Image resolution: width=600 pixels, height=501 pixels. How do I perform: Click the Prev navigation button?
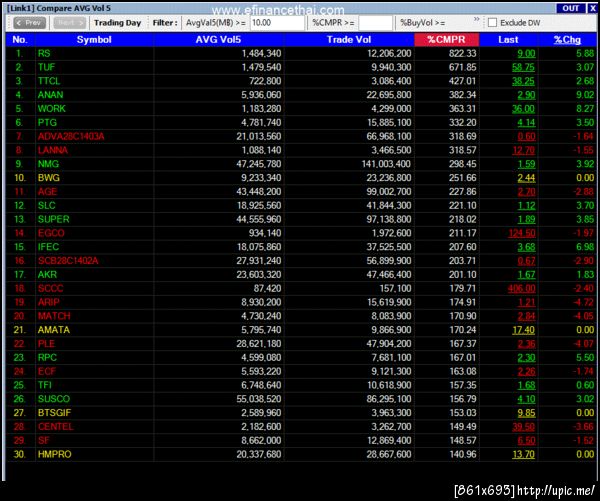pyautogui.click(x=29, y=23)
